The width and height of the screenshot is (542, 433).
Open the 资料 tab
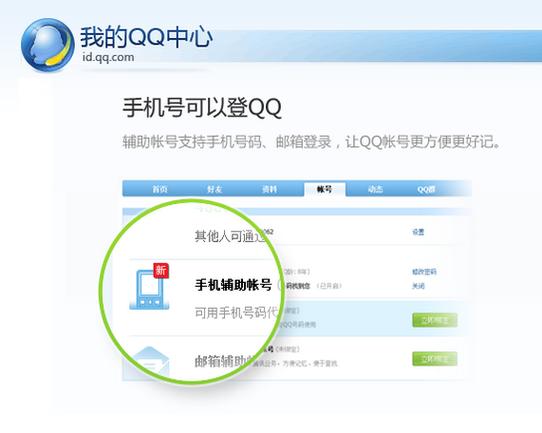[x=270, y=189]
